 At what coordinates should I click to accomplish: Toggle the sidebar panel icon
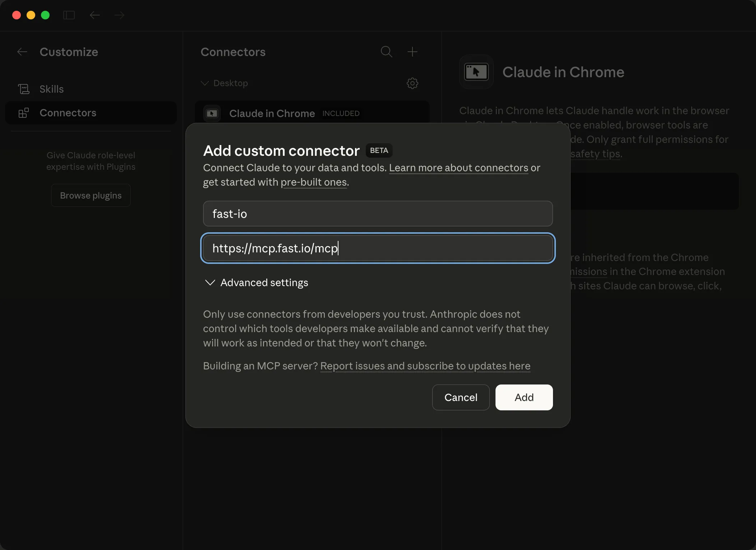click(69, 15)
